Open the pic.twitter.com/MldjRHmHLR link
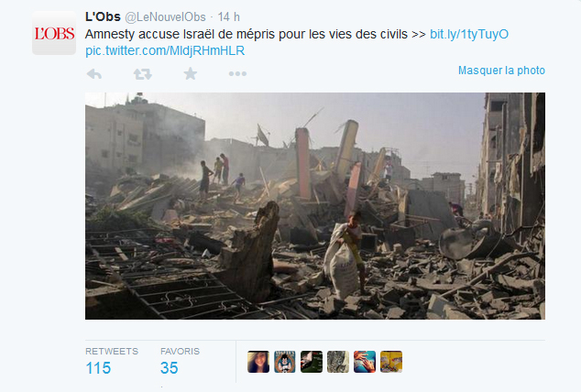 click(x=165, y=50)
